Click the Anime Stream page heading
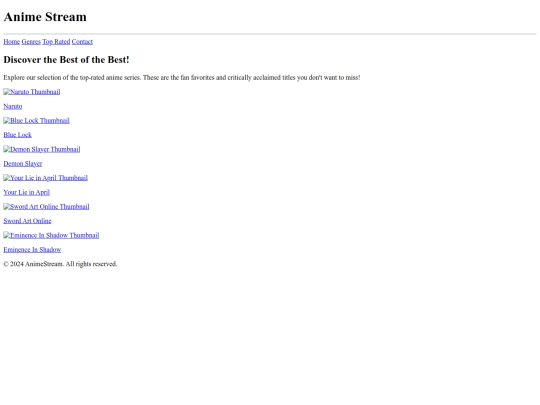The height and width of the screenshot is (405, 540). point(45,17)
